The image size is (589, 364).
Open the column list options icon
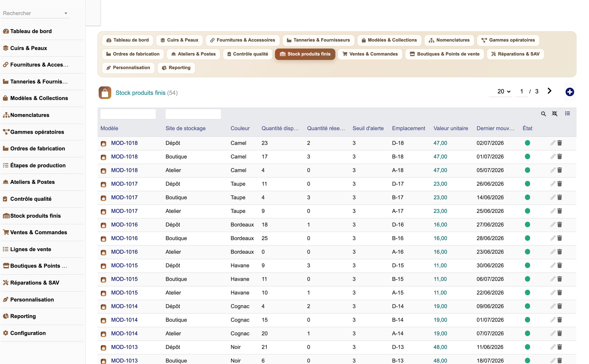pos(568,113)
